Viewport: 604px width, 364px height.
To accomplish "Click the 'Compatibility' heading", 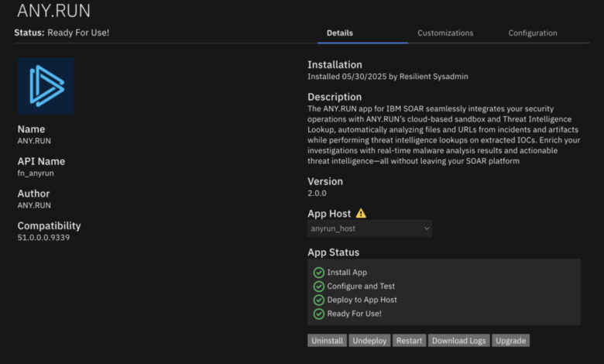I will click(49, 225).
